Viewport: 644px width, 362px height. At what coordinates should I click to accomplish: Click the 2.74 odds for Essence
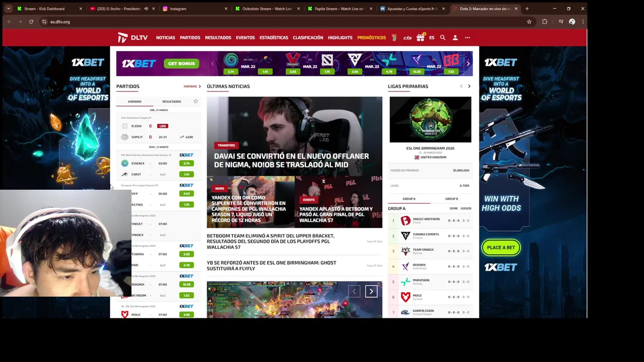click(x=186, y=163)
